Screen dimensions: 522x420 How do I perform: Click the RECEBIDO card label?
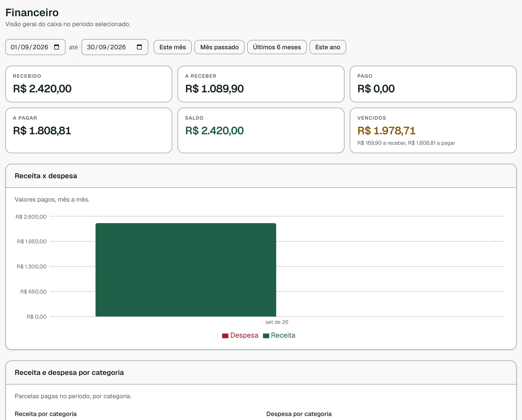click(x=27, y=76)
